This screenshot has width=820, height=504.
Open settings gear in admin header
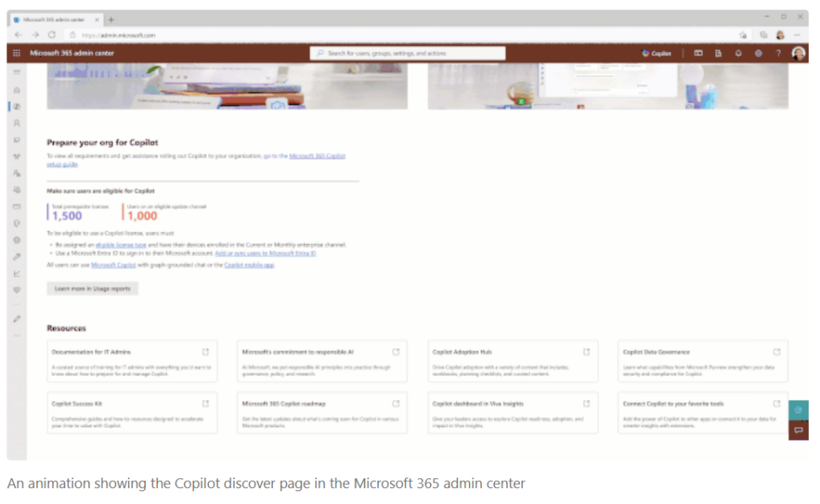758,54
